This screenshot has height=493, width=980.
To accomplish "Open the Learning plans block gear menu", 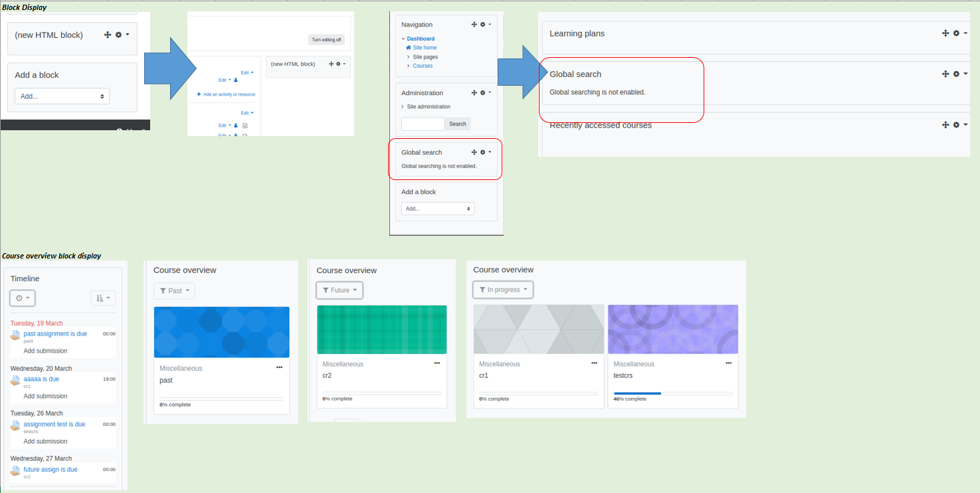I will click(x=959, y=33).
